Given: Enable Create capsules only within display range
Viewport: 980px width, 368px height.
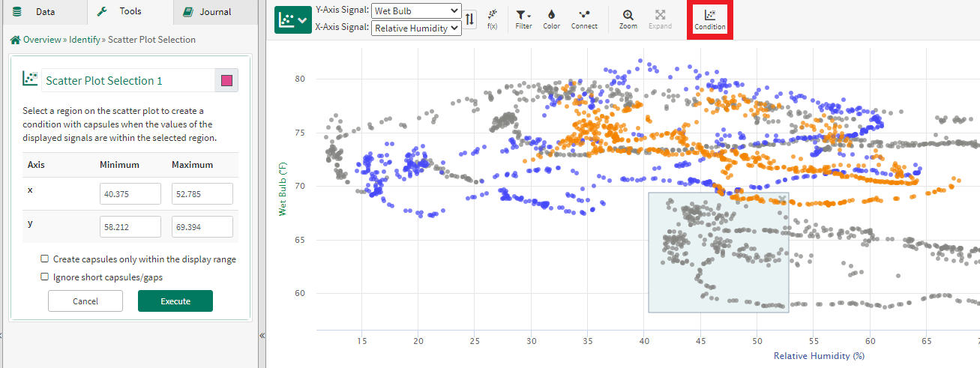Looking at the screenshot, I should click(x=44, y=259).
